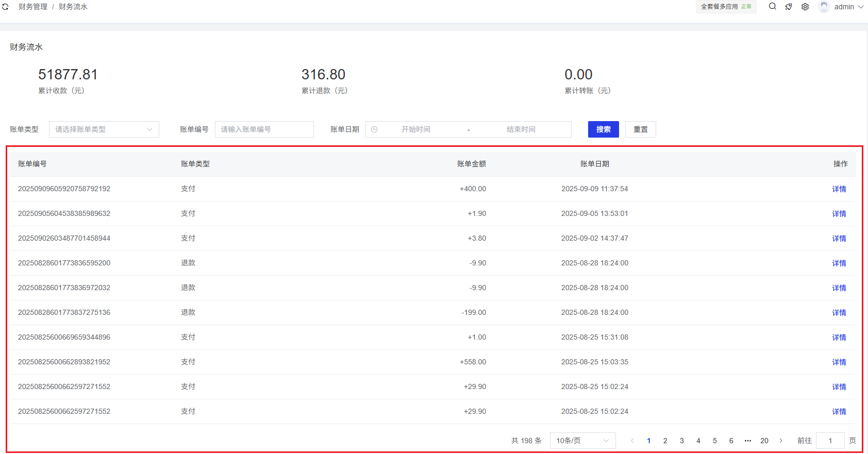
Task: Click the previous page left arrow
Action: (632, 441)
